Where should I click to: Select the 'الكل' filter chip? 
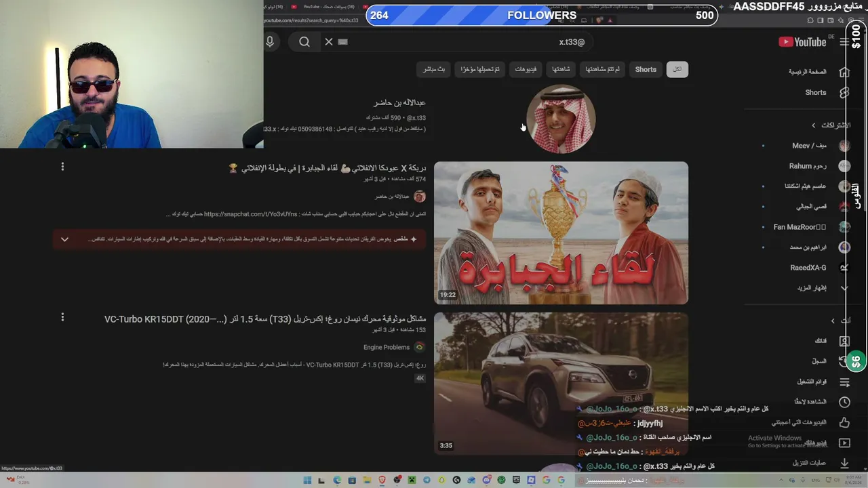tap(677, 69)
